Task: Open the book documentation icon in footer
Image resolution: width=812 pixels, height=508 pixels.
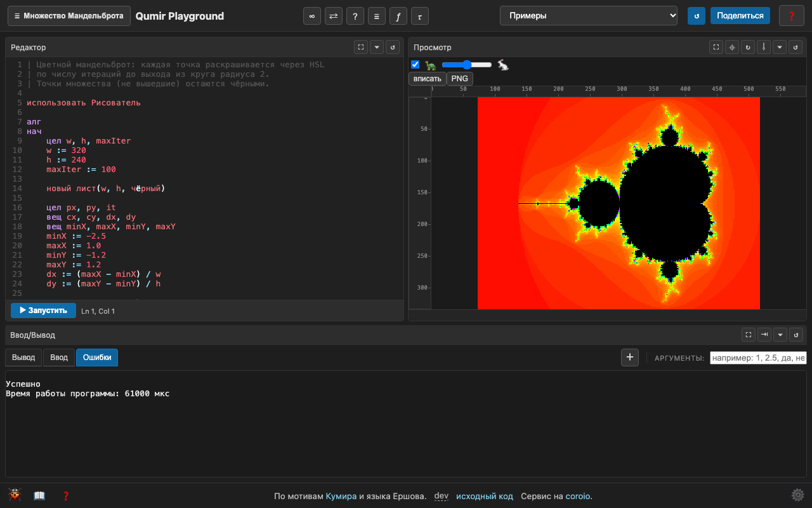Action: pos(39,496)
